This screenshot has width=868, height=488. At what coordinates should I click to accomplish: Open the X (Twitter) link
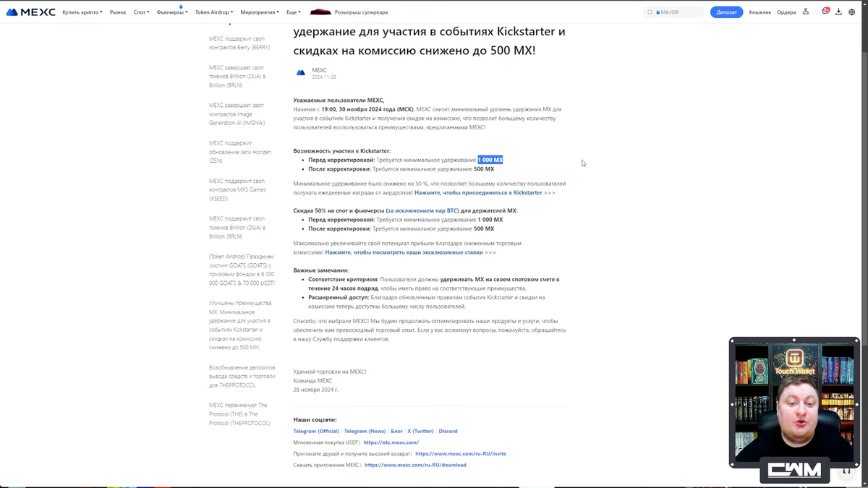(420, 431)
